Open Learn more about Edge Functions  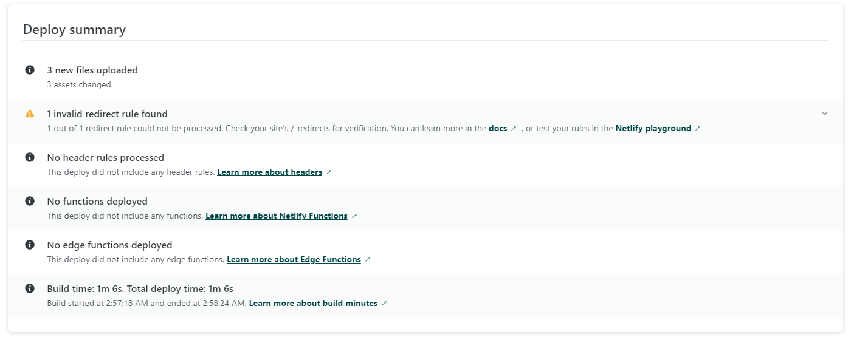294,260
